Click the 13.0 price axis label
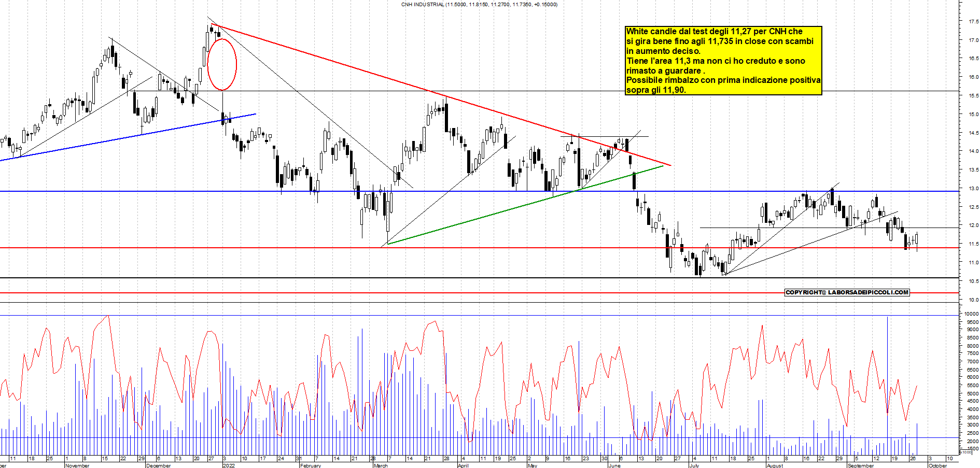This screenshot has height=468, width=980. pos(973,189)
